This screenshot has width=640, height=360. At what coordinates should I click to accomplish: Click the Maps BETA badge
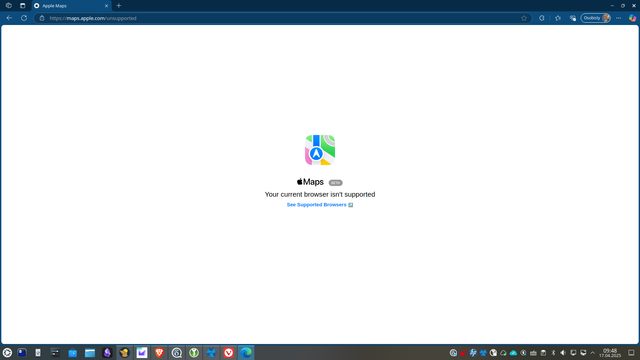pyautogui.click(x=336, y=182)
